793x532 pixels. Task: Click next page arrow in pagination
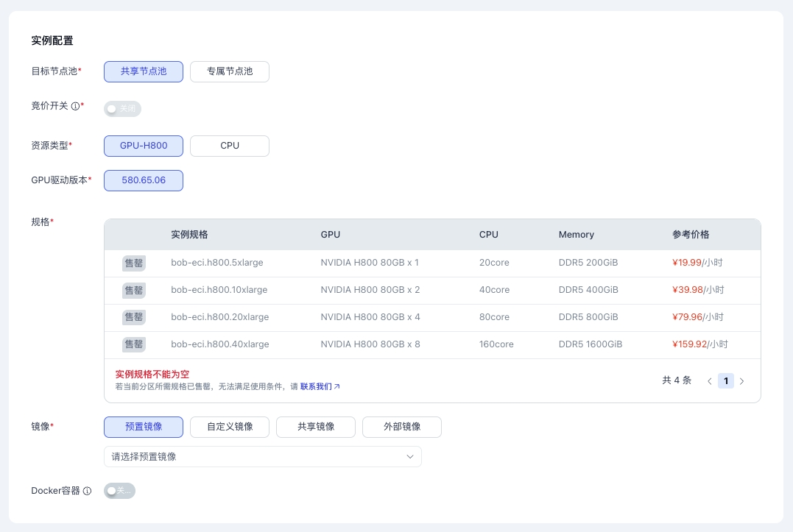[x=741, y=381]
